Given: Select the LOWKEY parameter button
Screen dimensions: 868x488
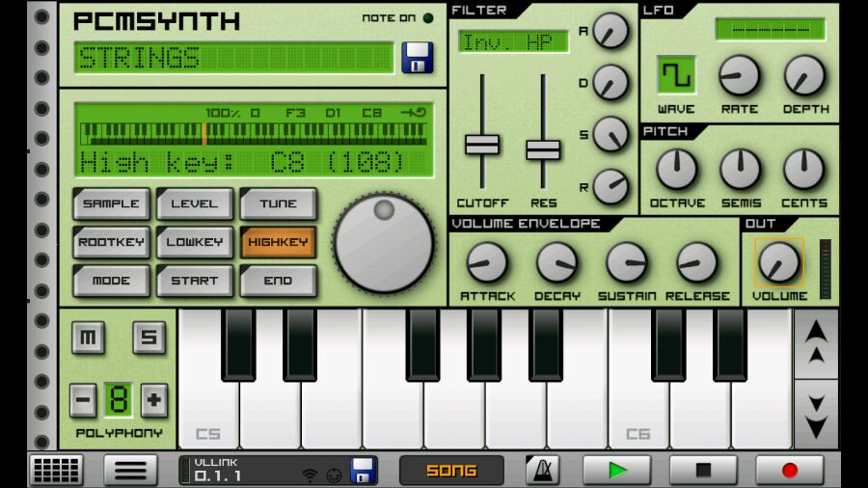Looking at the screenshot, I should (194, 242).
